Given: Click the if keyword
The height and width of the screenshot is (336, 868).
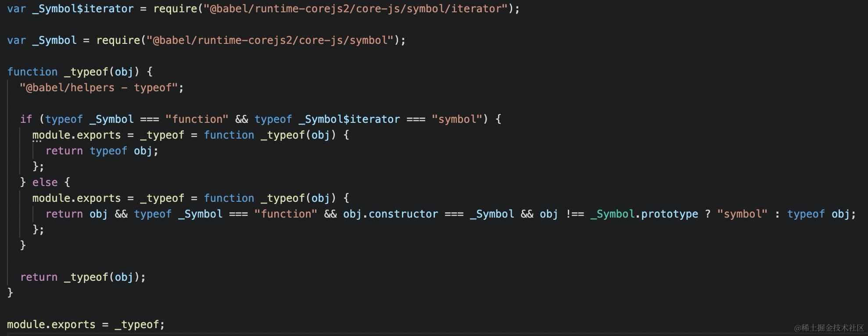Looking at the screenshot, I should pyautogui.click(x=26, y=119).
